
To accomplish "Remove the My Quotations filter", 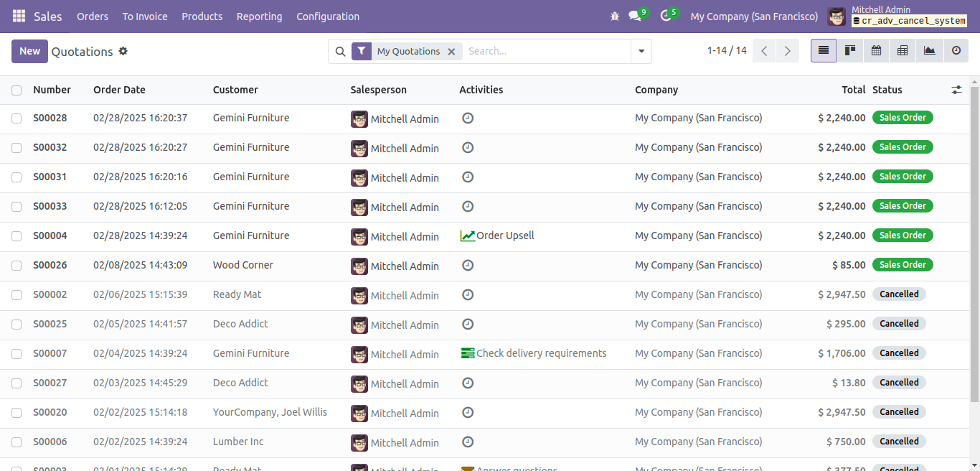I will 451,52.
